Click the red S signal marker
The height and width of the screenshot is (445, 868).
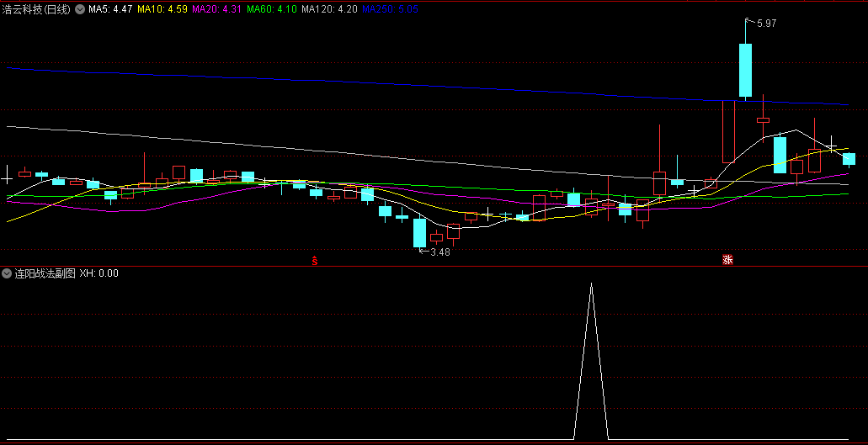pos(314,261)
